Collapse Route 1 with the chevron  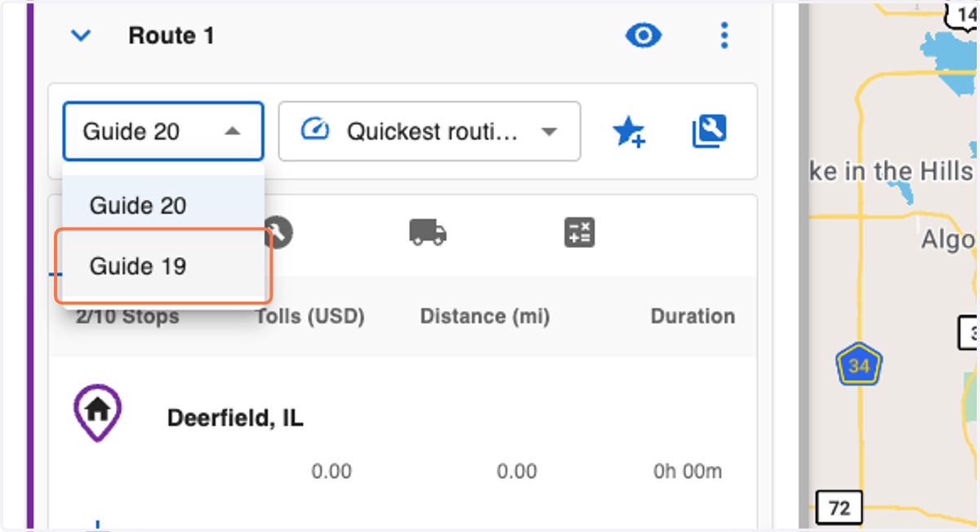[x=81, y=36]
